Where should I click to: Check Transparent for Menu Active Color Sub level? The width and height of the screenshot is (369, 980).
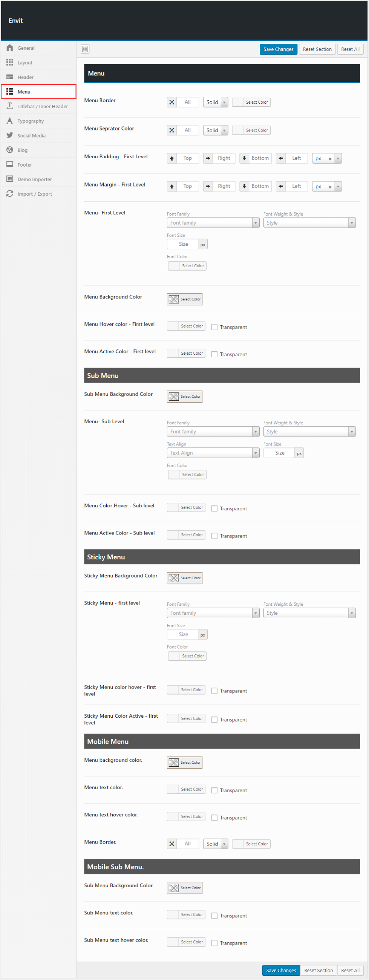[x=214, y=536]
